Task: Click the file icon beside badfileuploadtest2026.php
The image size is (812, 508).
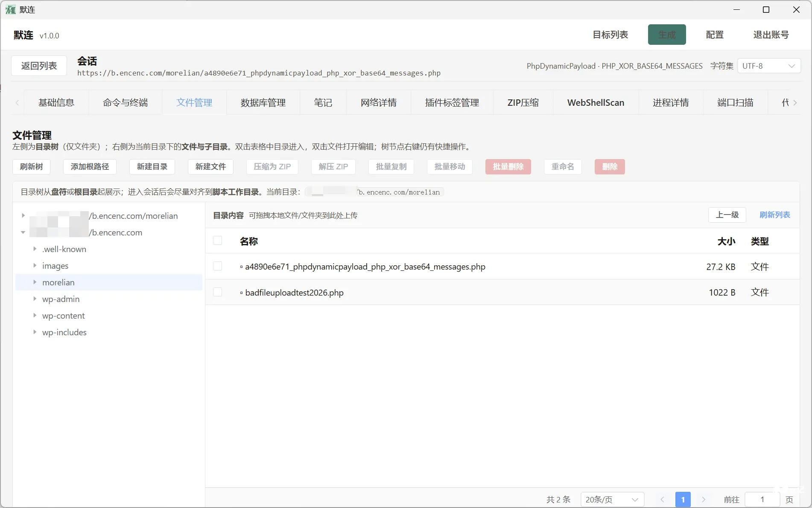Action: point(241,293)
